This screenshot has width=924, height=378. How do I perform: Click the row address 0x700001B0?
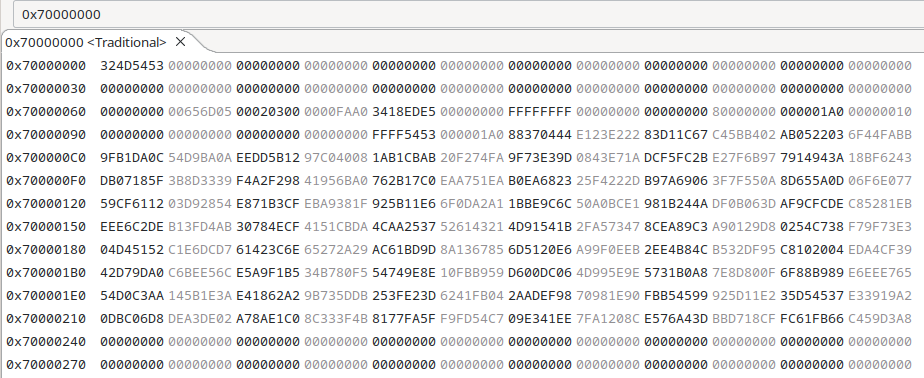46,272
